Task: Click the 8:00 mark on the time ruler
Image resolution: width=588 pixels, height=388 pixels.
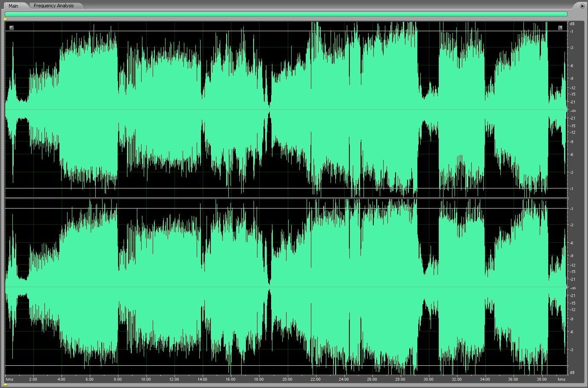Action: (118, 379)
